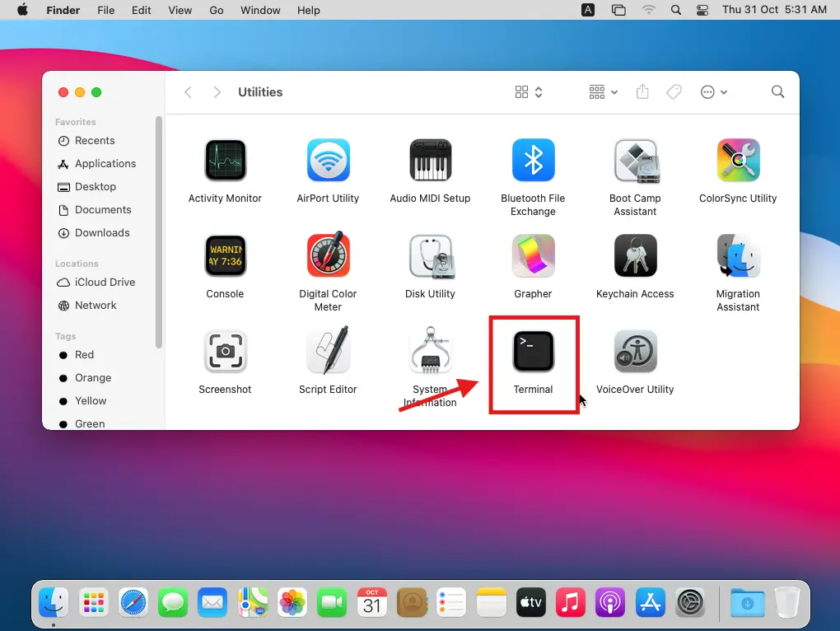
Task: Open the Window menu
Action: 259,10
